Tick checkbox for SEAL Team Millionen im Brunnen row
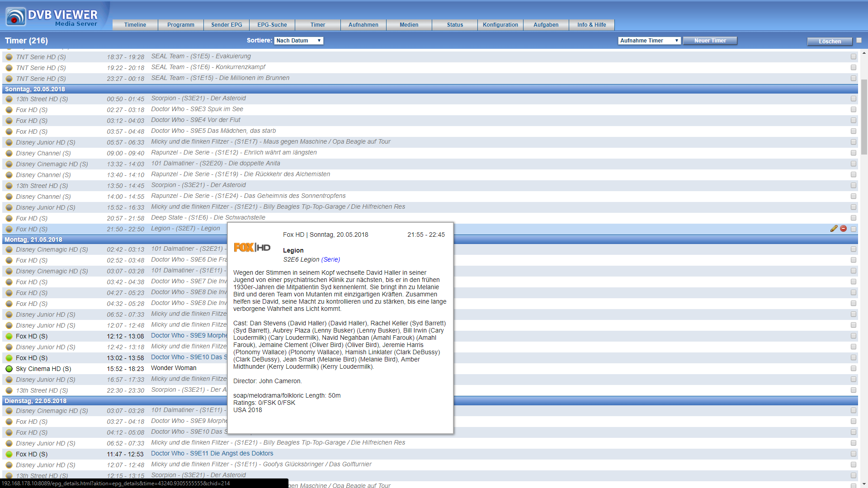This screenshot has width=868, height=488. click(x=854, y=78)
